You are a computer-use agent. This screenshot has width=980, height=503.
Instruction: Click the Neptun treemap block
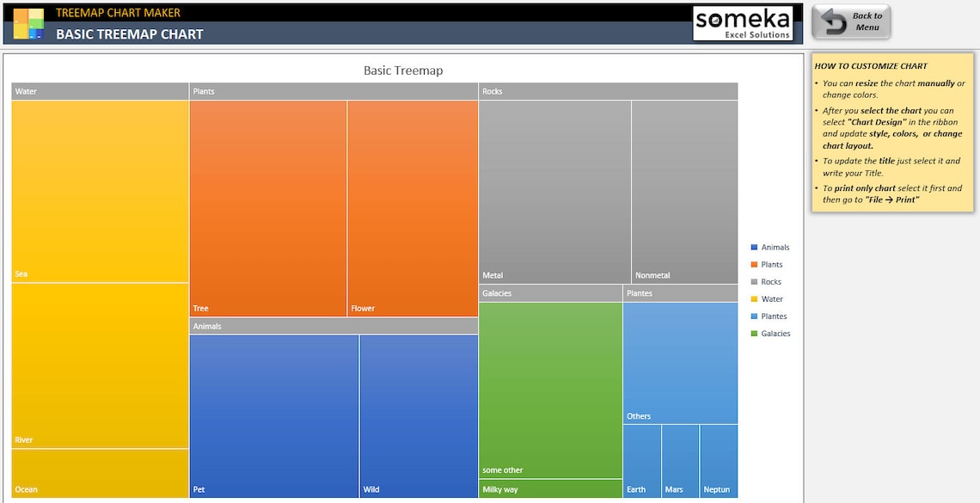coord(719,461)
